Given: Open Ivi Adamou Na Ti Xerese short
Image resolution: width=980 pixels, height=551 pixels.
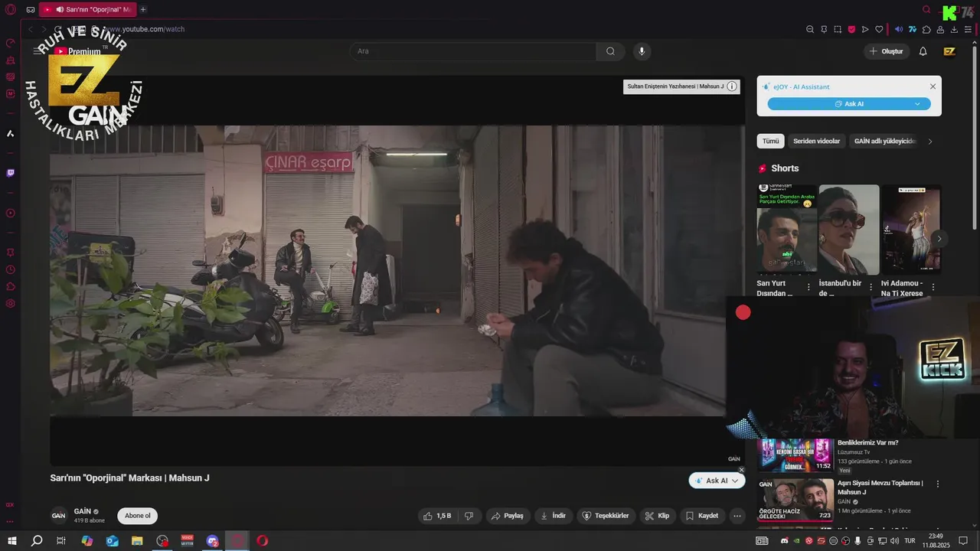Looking at the screenshot, I should coord(911,230).
